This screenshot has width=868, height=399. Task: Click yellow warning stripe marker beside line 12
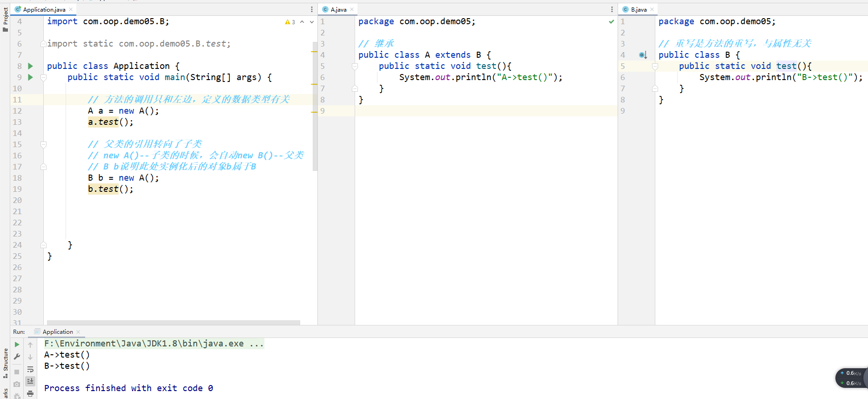tap(314, 112)
